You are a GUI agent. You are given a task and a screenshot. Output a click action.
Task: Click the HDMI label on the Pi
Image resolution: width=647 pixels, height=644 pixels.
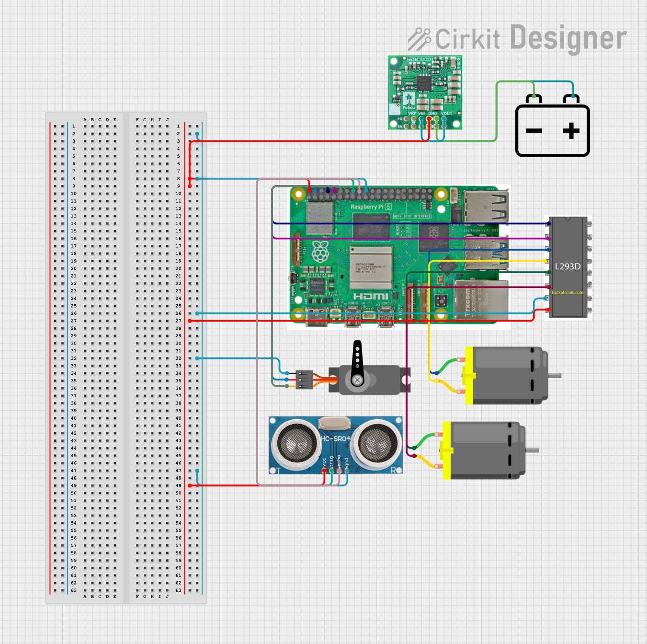click(371, 296)
